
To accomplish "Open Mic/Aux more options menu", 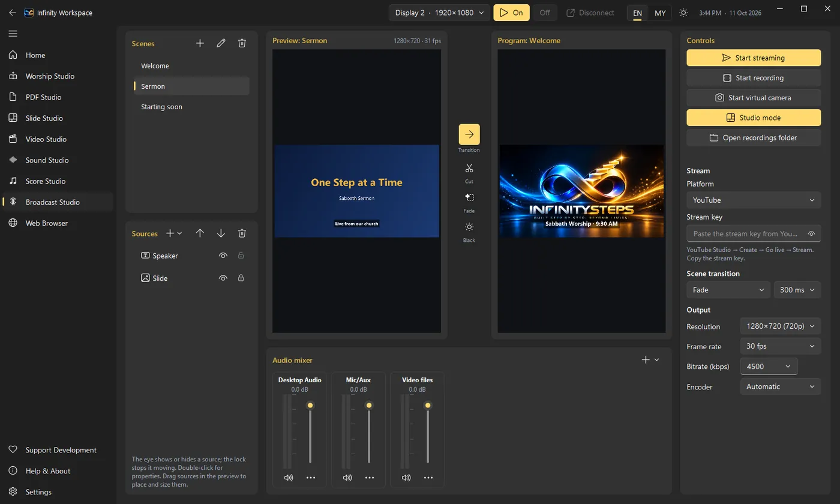I will pyautogui.click(x=370, y=478).
